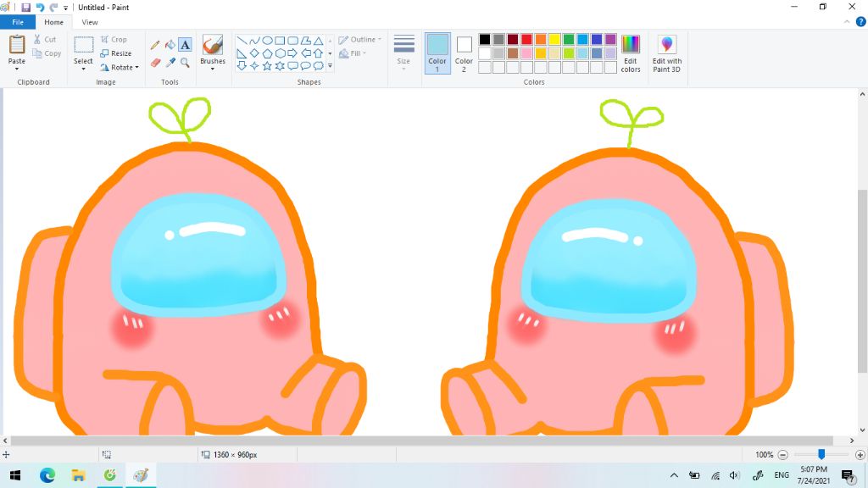The height and width of the screenshot is (488, 868).
Task: Select the Eraser tool
Action: coord(155,63)
